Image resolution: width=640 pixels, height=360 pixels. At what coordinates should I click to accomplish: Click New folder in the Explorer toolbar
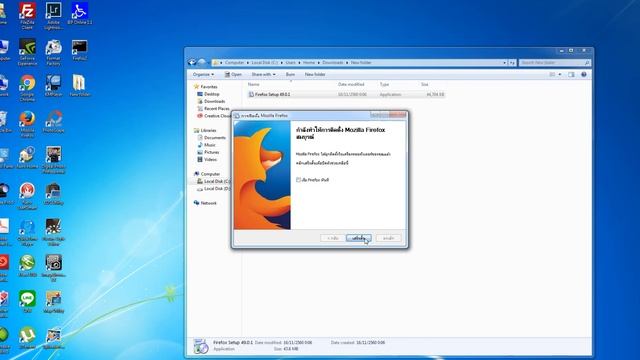click(315, 74)
